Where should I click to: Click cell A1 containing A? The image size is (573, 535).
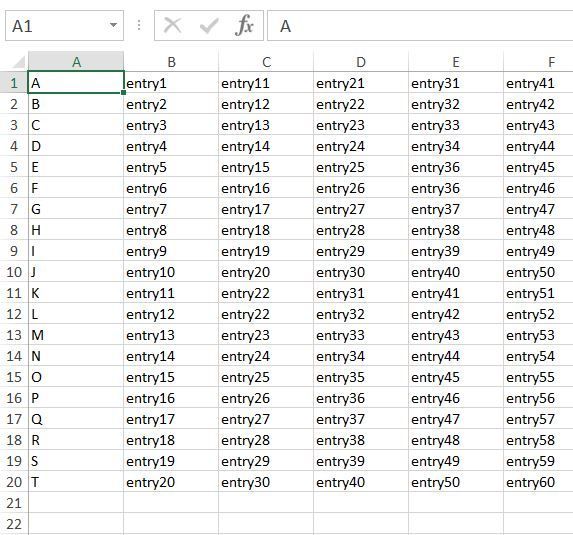(x=76, y=83)
